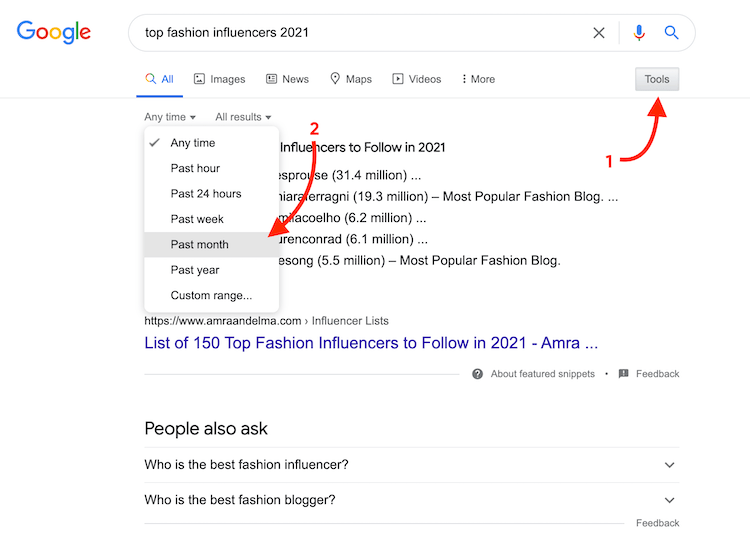Select Past 24 hours option
Screen dimensions: 750x542
(211, 193)
